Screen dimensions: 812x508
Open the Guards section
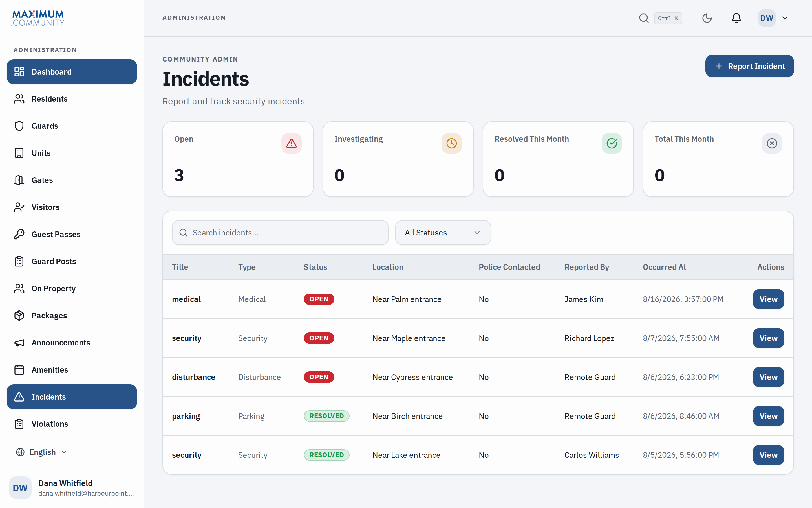tap(72, 126)
